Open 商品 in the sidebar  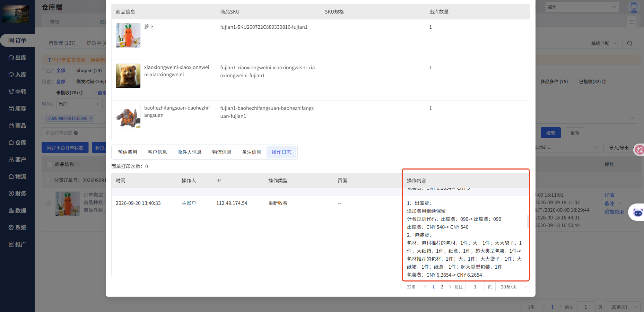click(x=17, y=125)
